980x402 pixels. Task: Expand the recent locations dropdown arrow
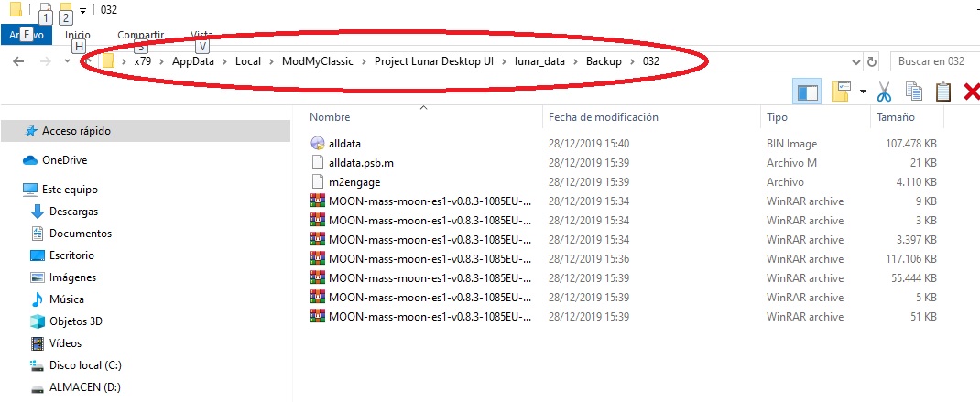click(67, 61)
